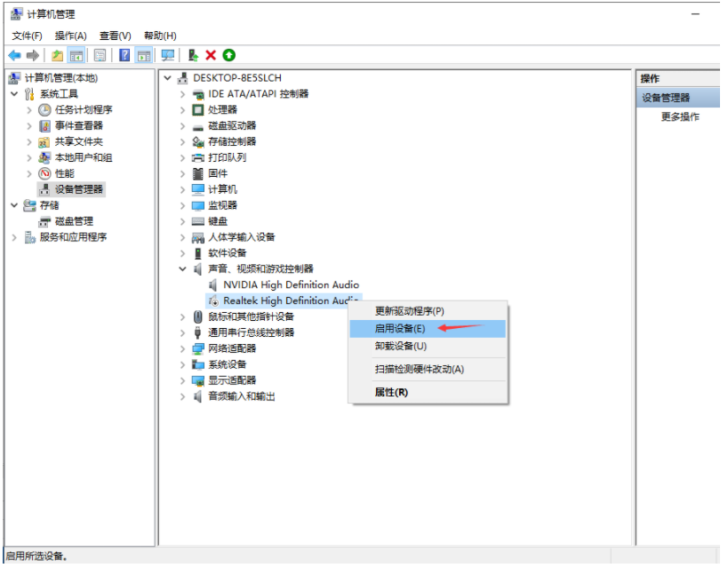Open 事件查看器 in the left tree
728x568 pixels.
[x=78, y=126]
